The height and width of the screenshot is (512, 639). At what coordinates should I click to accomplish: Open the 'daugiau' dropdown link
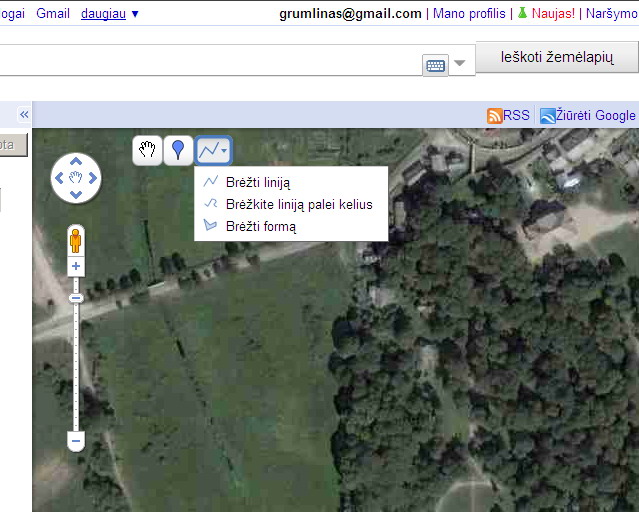[x=110, y=14]
